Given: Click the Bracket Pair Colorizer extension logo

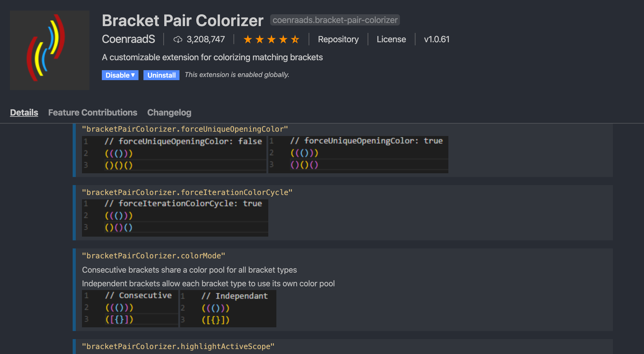Looking at the screenshot, I should (49, 50).
